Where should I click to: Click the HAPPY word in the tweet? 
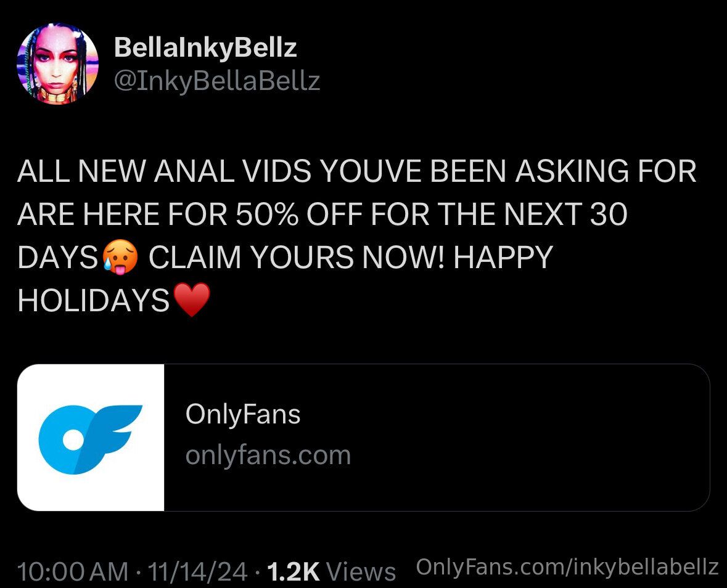point(503,256)
